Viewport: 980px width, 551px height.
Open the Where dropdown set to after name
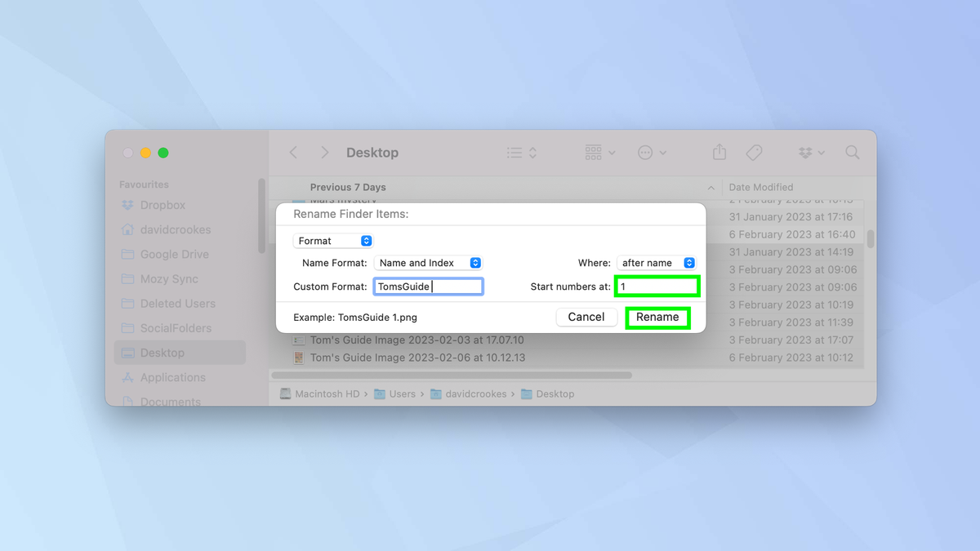(x=656, y=263)
